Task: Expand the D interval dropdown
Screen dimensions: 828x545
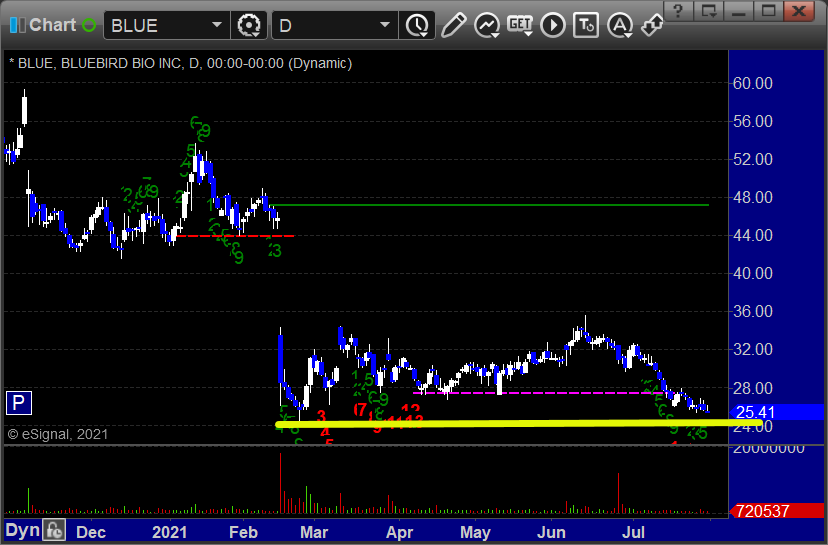Action: (x=385, y=25)
